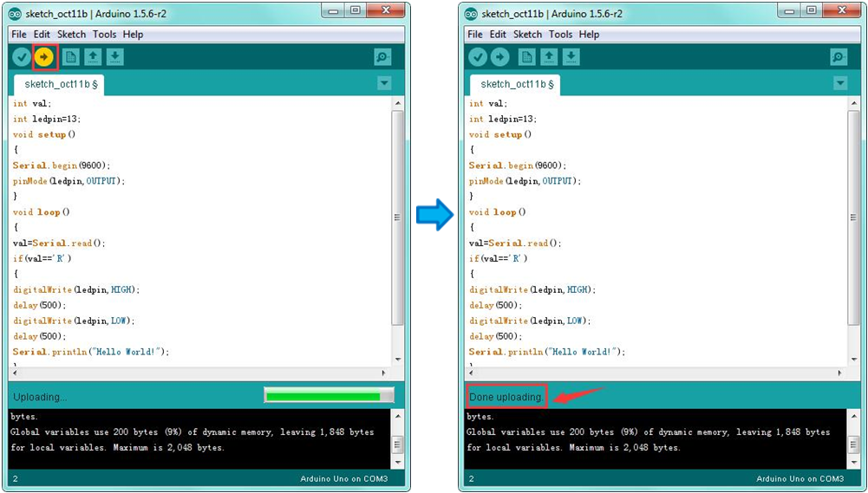Open Tools menu in right window

click(x=560, y=35)
